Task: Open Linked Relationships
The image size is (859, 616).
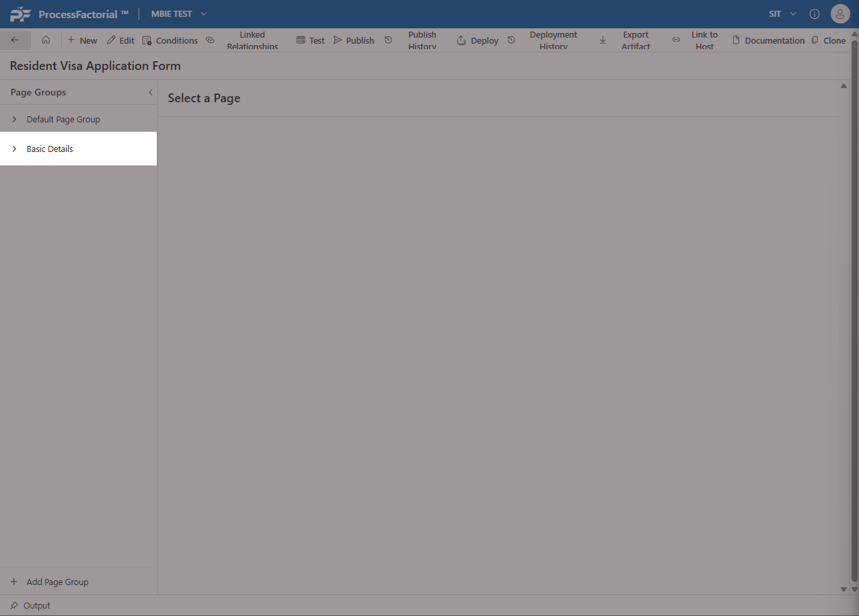Action: coord(244,40)
